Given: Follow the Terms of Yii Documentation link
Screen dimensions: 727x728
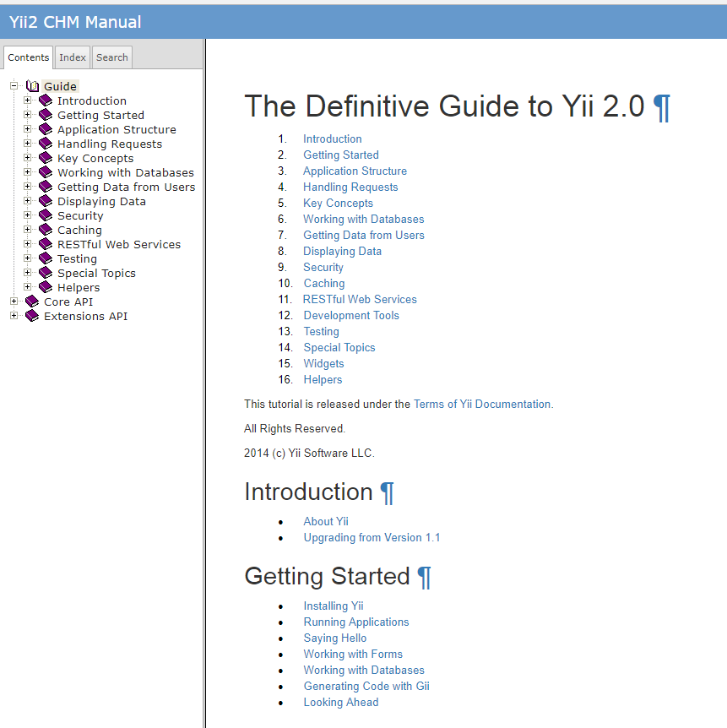Looking at the screenshot, I should click(482, 404).
